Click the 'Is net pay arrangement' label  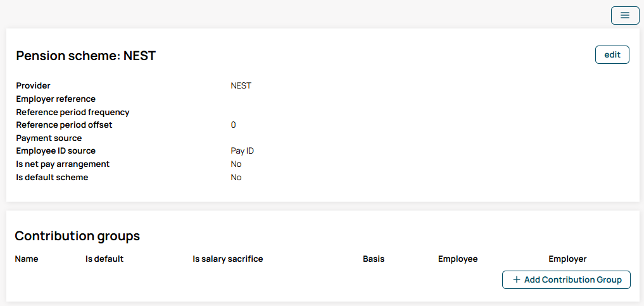[x=63, y=164]
